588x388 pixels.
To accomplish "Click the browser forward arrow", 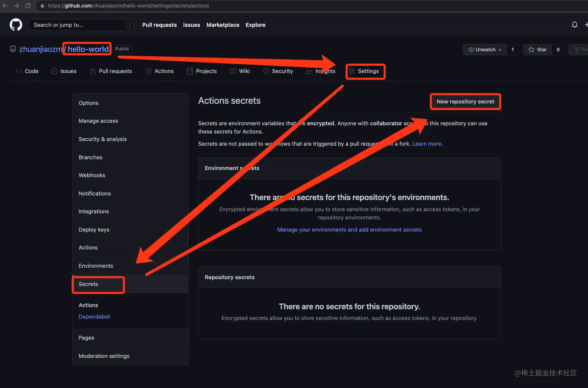I will 16,6.
